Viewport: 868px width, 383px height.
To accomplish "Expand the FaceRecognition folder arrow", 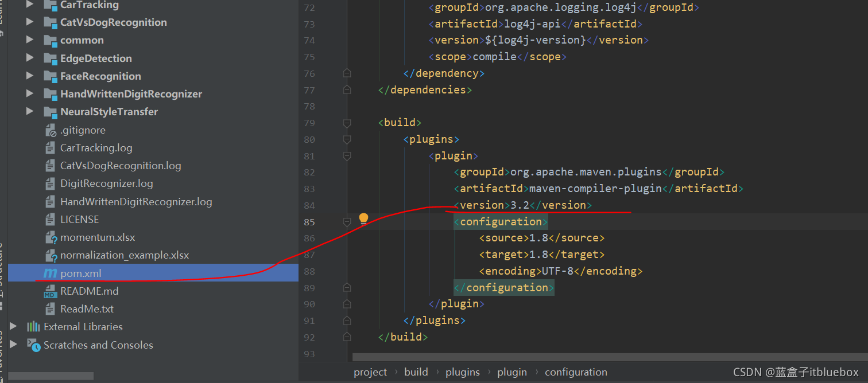I will tap(30, 76).
